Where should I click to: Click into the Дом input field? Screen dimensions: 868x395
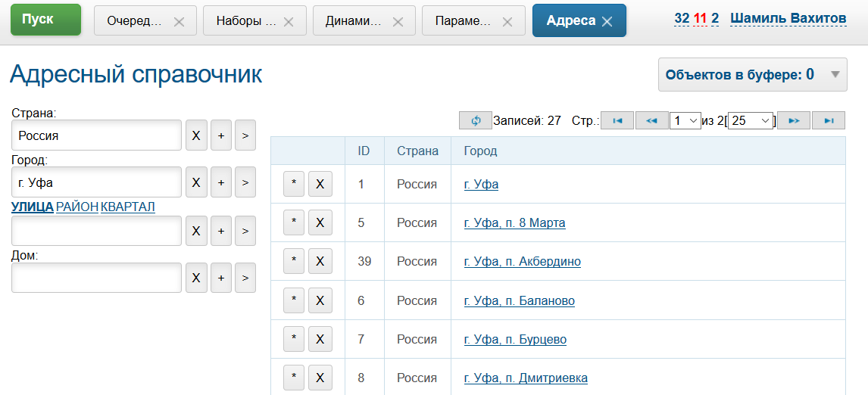point(96,278)
